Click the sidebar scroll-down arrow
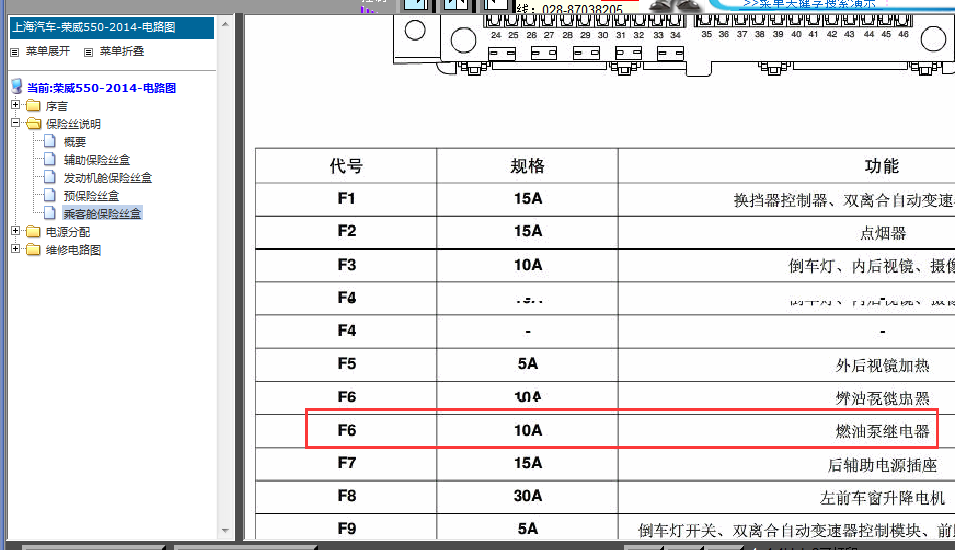Image resolution: width=955 pixels, height=550 pixels. [x=225, y=531]
